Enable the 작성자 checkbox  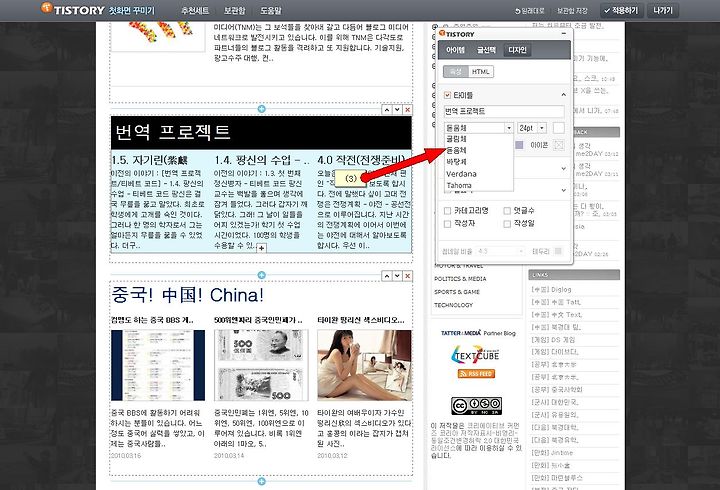pos(447,224)
